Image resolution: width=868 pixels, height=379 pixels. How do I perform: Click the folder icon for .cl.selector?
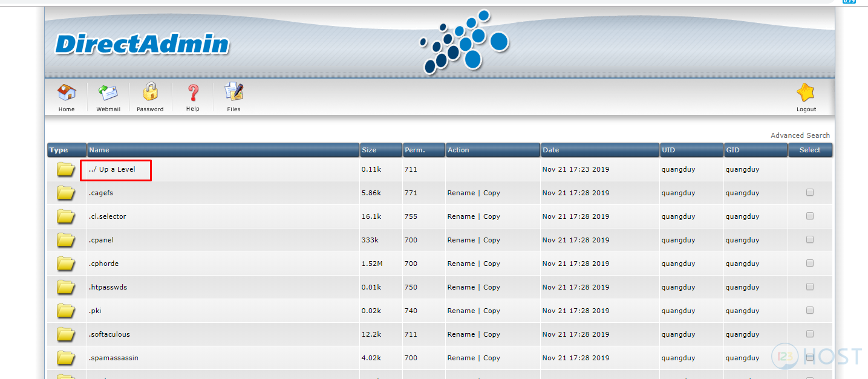[66, 217]
